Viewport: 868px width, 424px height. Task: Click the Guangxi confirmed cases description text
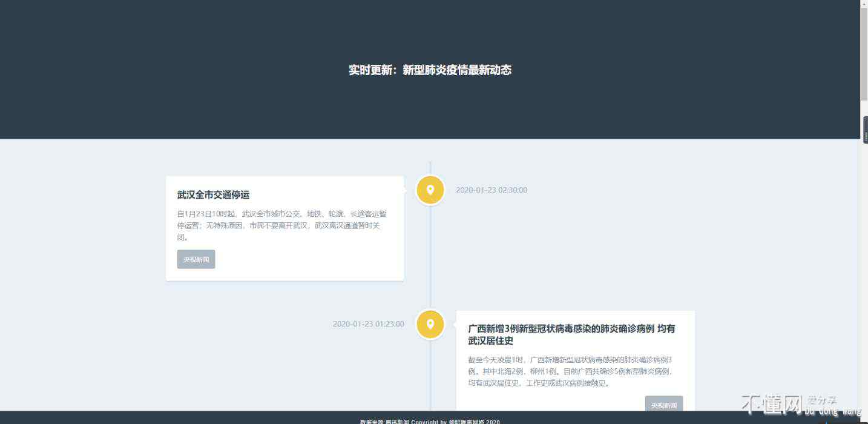[x=570, y=371]
